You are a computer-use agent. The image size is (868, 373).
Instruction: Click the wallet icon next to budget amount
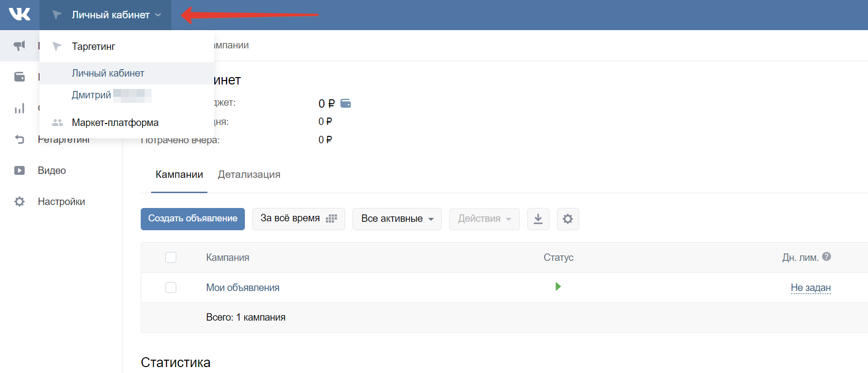346,103
